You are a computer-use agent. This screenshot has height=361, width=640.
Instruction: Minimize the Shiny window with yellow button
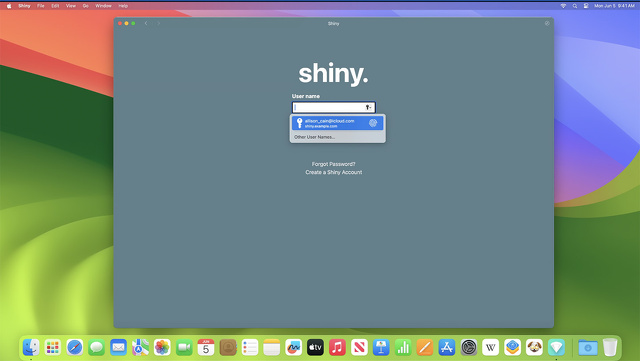click(x=127, y=23)
